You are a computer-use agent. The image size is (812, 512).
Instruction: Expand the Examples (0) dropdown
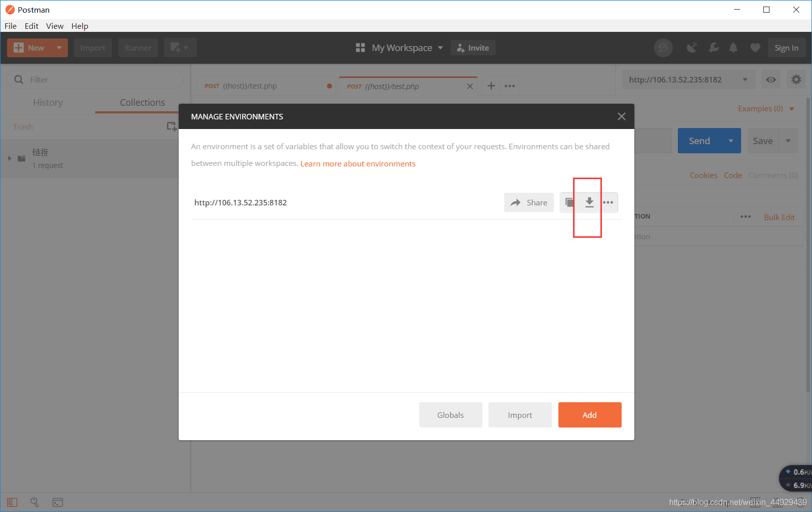[x=766, y=108]
